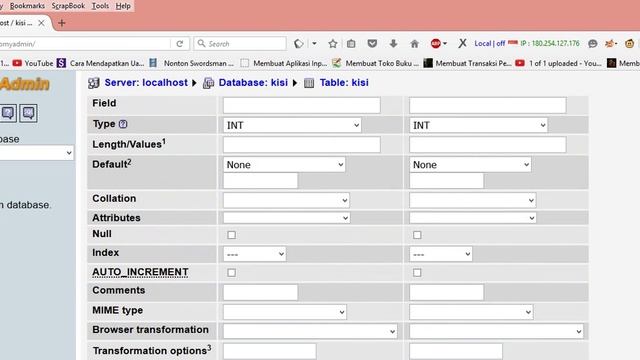The height and width of the screenshot is (360, 640).
Task: Open the Type help question-mark icon
Action: point(123,124)
